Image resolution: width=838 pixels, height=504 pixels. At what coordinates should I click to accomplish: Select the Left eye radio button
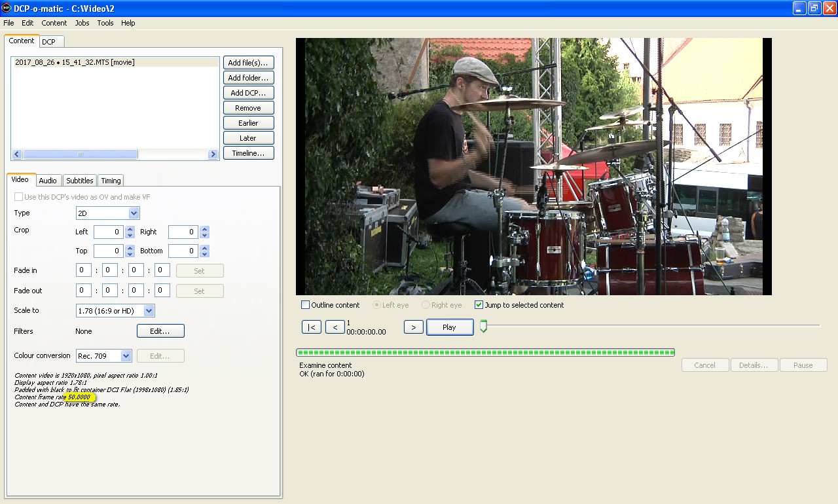pyautogui.click(x=376, y=305)
